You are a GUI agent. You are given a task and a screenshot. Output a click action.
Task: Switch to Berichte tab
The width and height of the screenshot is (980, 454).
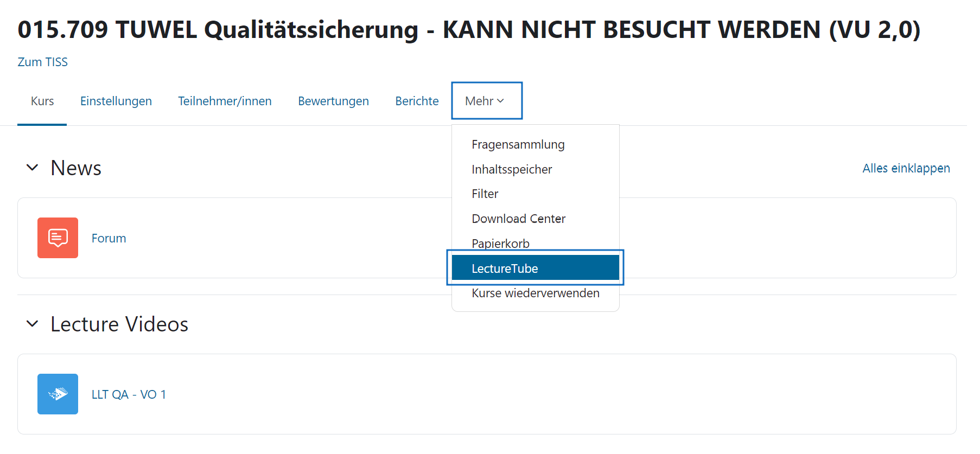pyautogui.click(x=417, y=101)
